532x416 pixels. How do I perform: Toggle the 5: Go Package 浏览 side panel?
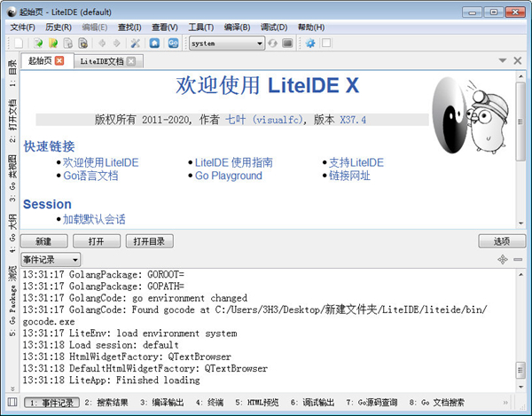coord(12,301)
